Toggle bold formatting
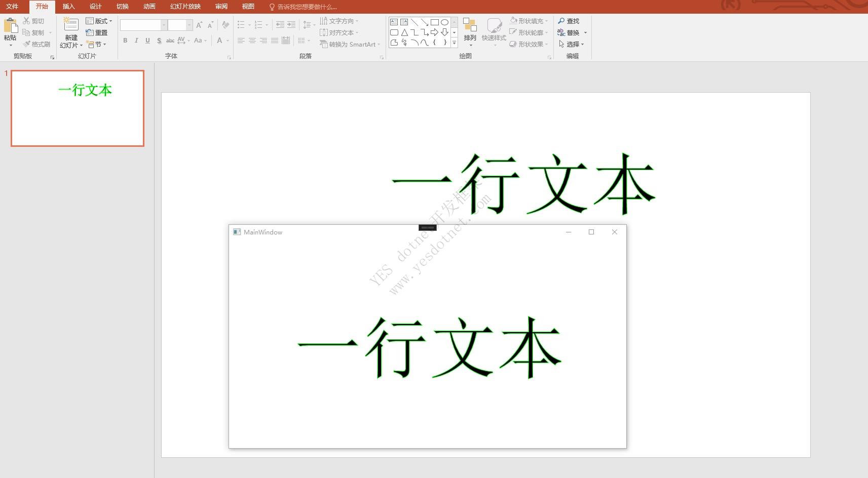Viewport: 868px width, 478px height. click(x=125, y=41)
